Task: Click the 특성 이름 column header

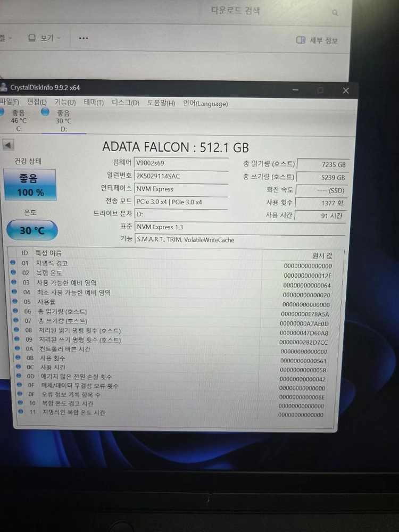Action: click(x=48, y=253)
